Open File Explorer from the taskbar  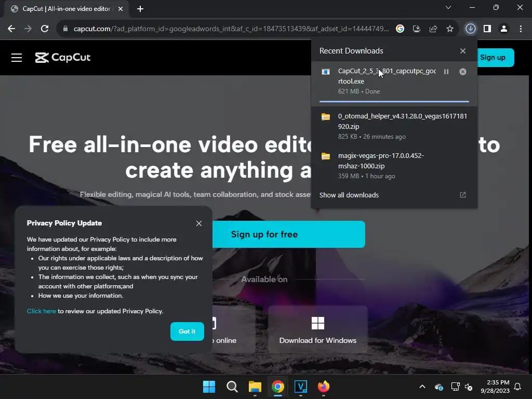tap(255, 387)
